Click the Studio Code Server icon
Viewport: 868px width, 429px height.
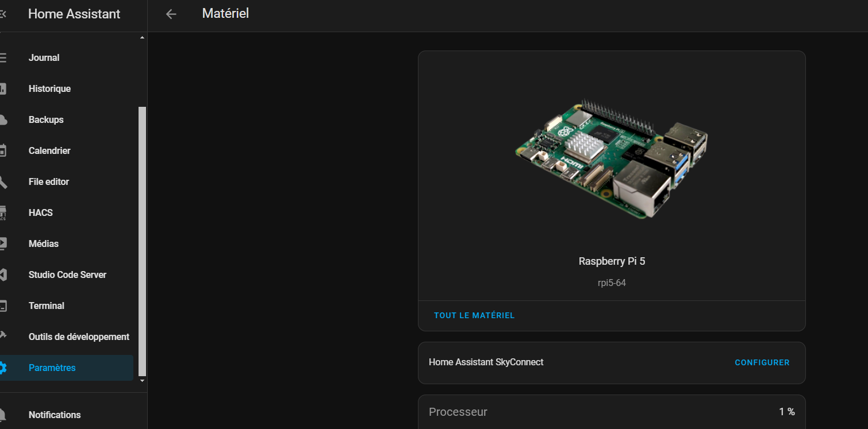(x=3, y=275)
